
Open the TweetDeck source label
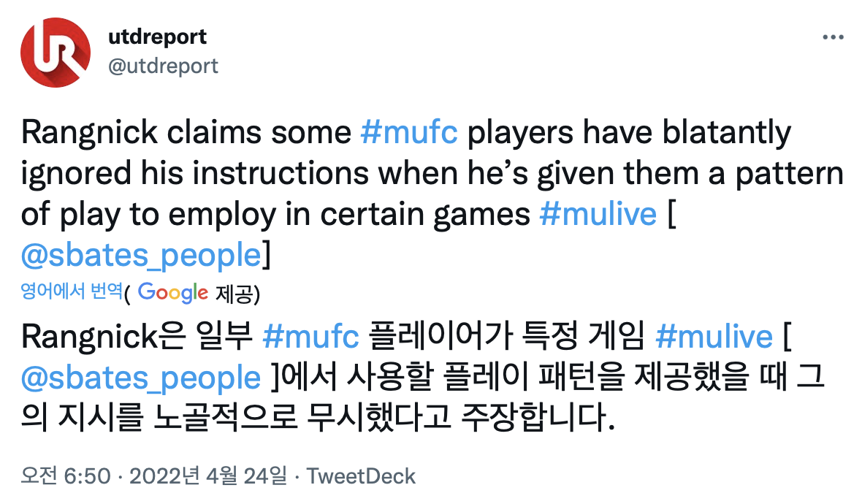(x=361, y=476)
